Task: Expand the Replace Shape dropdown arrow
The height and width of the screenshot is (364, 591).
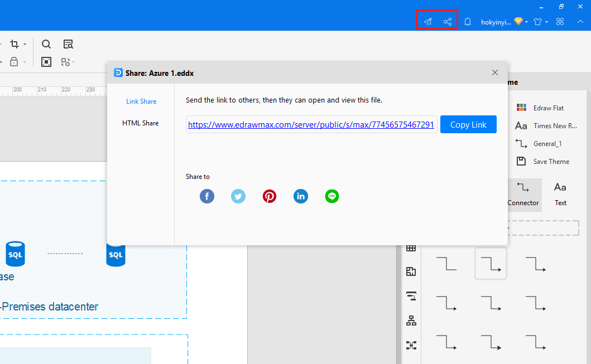Action: pyautogui.click(x=73, y=62)
